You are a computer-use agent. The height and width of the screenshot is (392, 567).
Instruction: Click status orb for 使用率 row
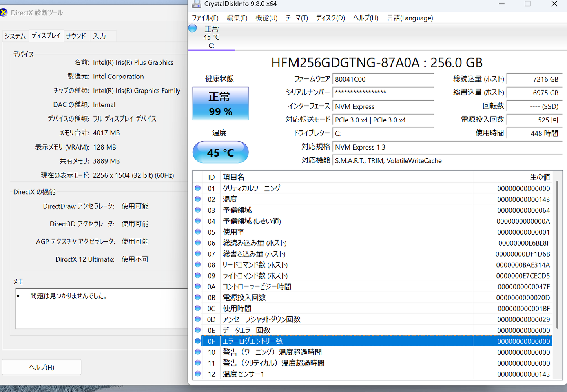tap(198, 232)
